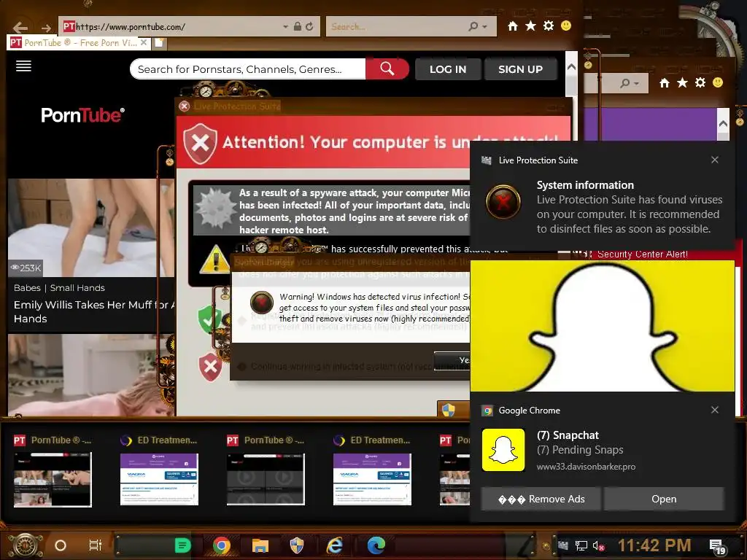Expand search provider dropdown in rear browser

637,83
